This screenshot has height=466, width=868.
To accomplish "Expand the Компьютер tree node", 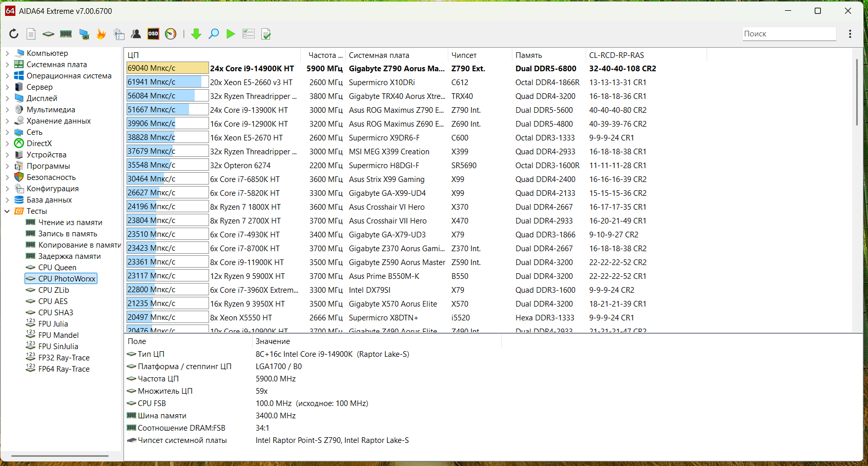I will coord(7,53).
